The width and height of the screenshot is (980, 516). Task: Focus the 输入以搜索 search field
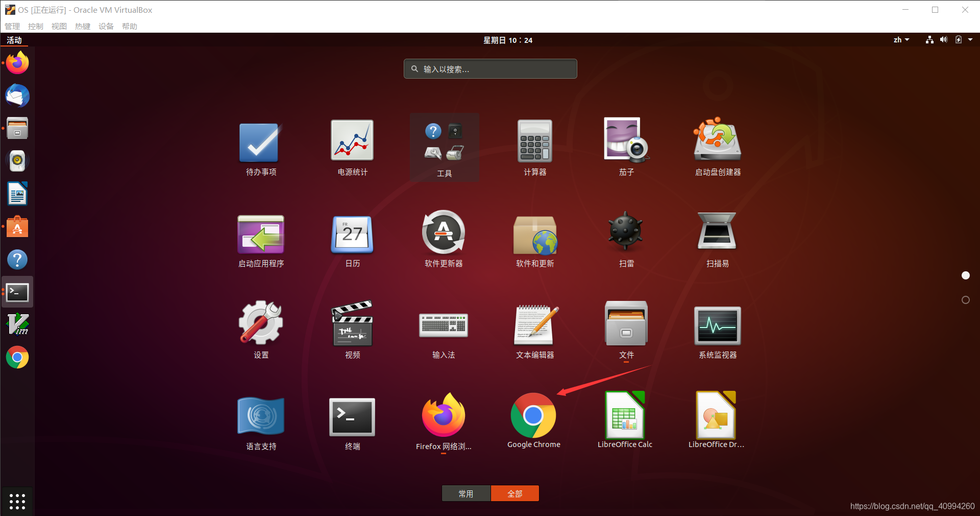491,69
